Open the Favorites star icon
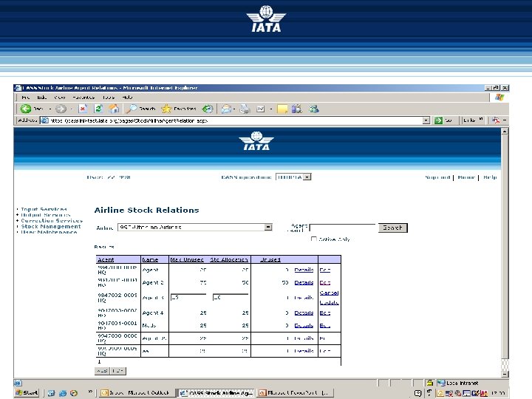Image resolution: width=532 pixels, height=399 pixels. (166, 109)
